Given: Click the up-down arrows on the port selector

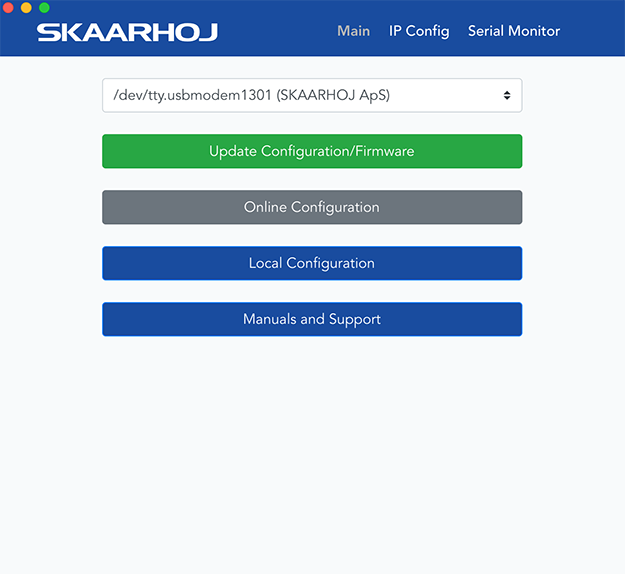Looking at the screenshot, I should pos(506,96).
